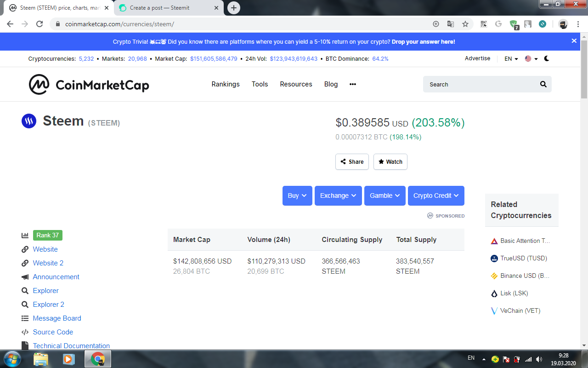This screenshot has height=368, width=588.
Task: Click the Markets count 20,968
Action: 137,59
